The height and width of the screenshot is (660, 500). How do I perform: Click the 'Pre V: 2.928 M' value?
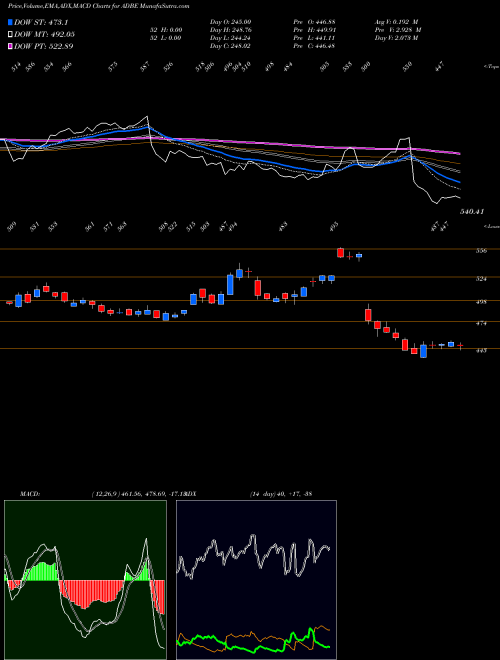[x=398, y=30]
